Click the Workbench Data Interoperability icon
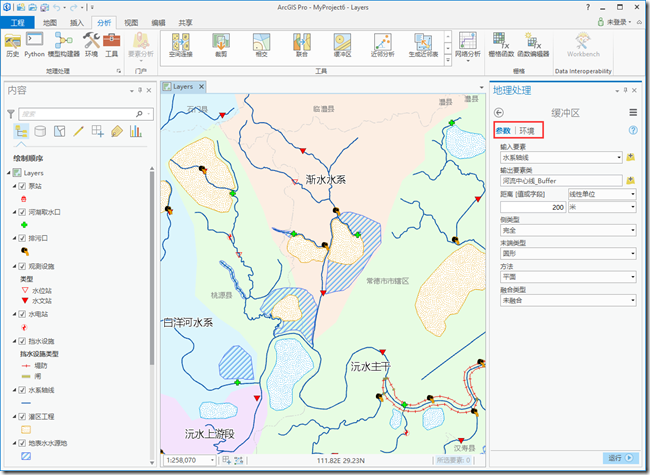The height and width of the screenshot is (475, 650). (x=583, y=45)
